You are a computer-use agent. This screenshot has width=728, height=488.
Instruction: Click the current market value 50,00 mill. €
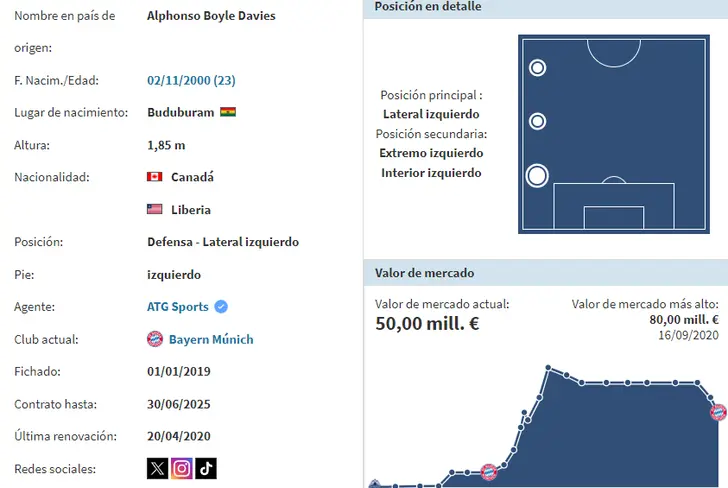point(427,324)
